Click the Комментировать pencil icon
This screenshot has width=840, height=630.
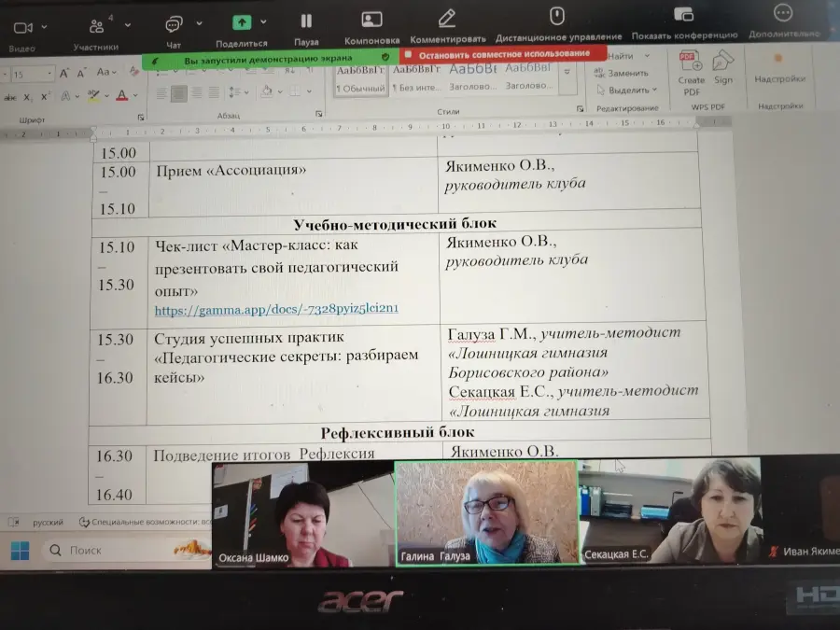[447, 19]
